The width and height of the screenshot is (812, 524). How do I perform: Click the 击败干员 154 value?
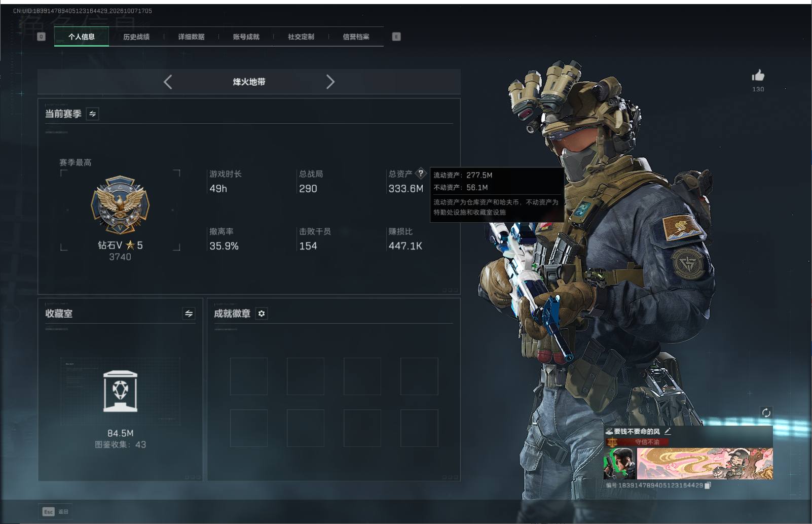pyautogui.click(x=308, y=246)
